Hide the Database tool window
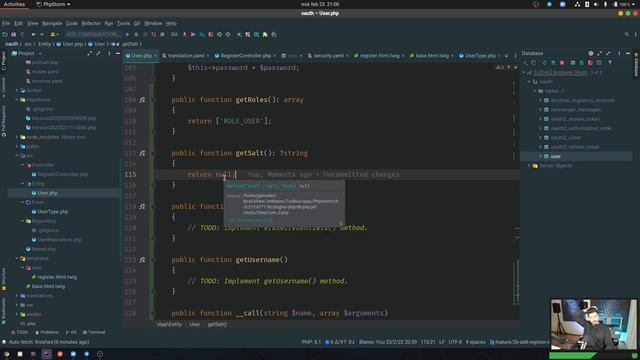The height and width of the screenshot is (360, 640). pos(628,53)
